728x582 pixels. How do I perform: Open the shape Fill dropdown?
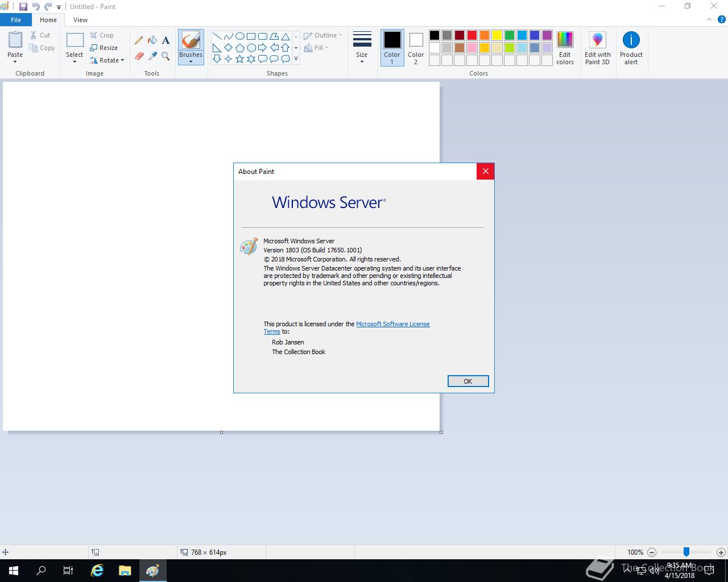(316, 48)
